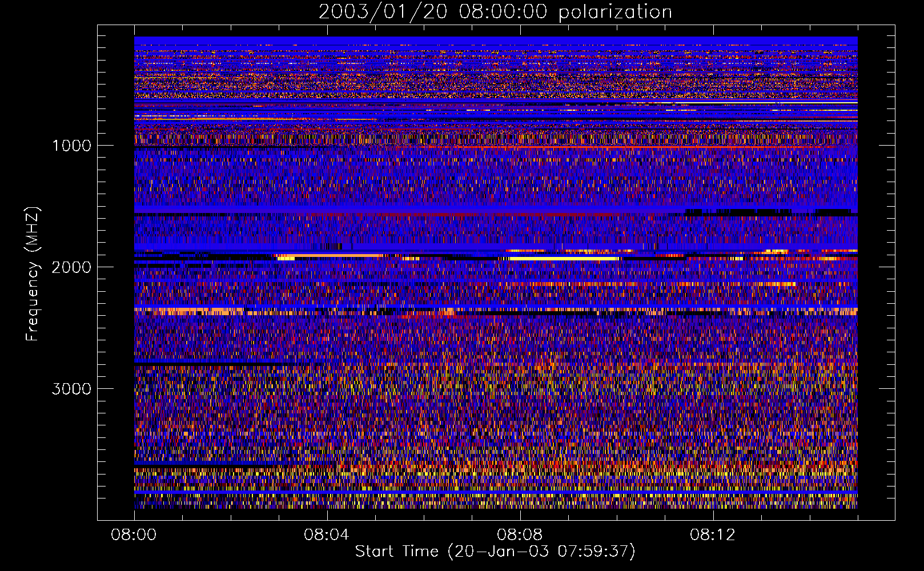Viewport: 924px width, 571px height.
Task: Click the '08:12' time tick label
Action: tap(713, 535)
